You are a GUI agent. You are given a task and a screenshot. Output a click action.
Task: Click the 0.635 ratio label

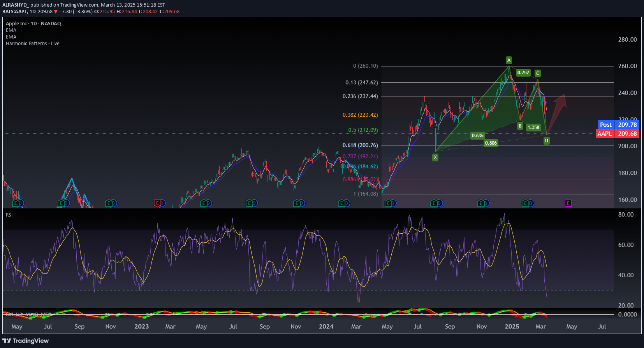478,136
